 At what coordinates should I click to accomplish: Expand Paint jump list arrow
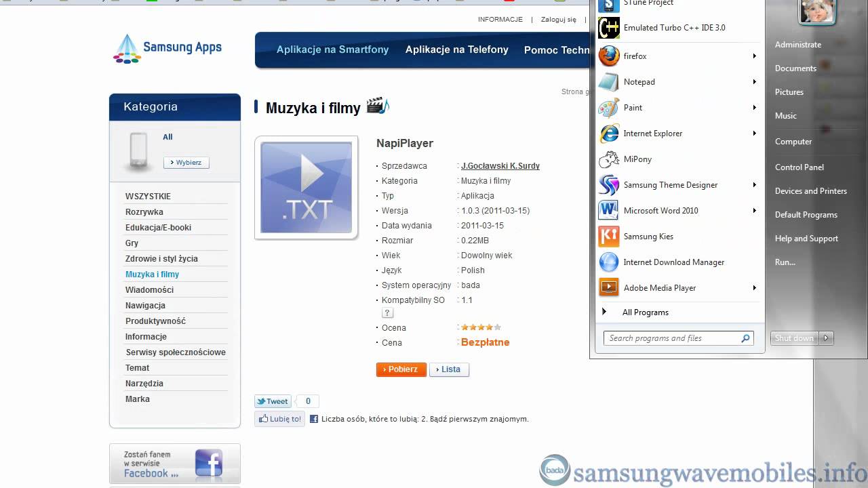[754, 108]
